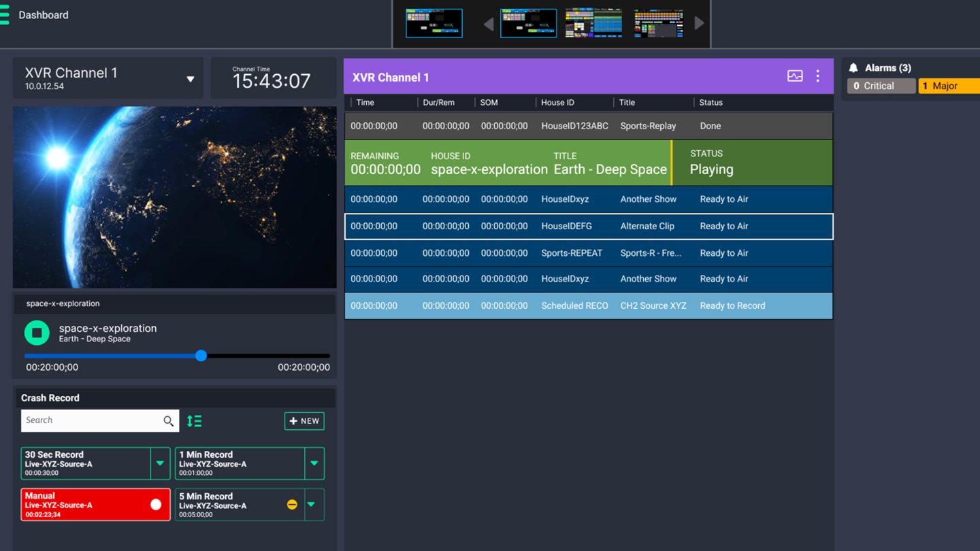Go to the previous dashboard thumbnail arrow
Screen dimensions: 980x551
tap(489, 24)
